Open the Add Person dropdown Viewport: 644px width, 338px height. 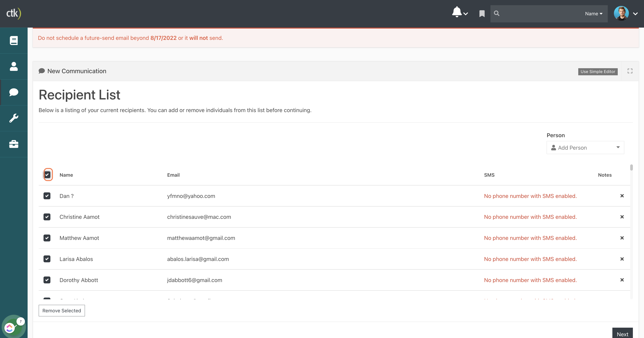click(x=585, y=148)
